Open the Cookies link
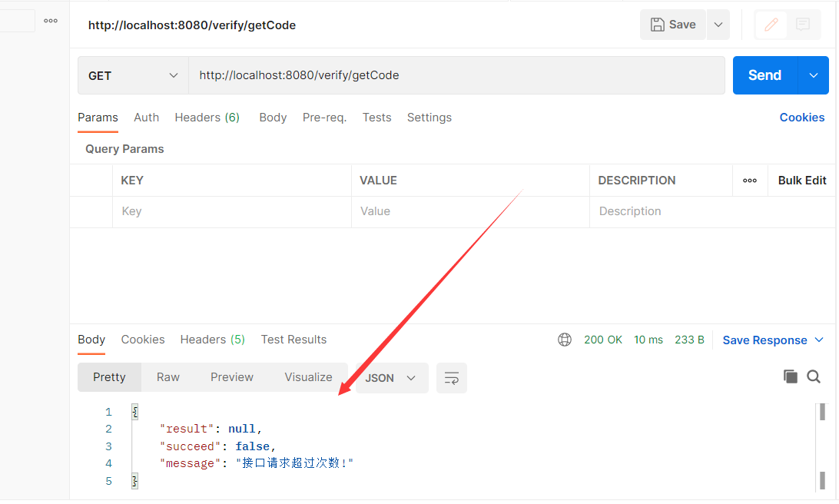 [x=802, y=117]
